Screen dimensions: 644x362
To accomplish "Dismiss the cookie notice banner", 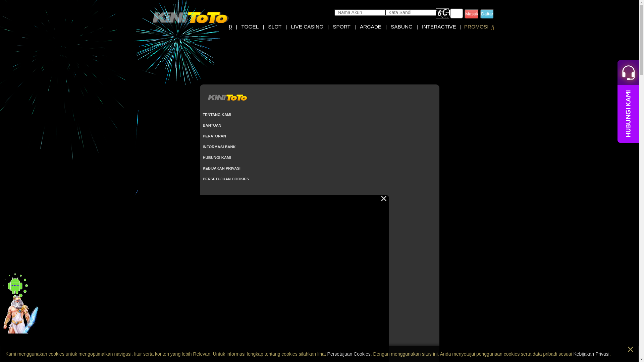I will 630,350.
